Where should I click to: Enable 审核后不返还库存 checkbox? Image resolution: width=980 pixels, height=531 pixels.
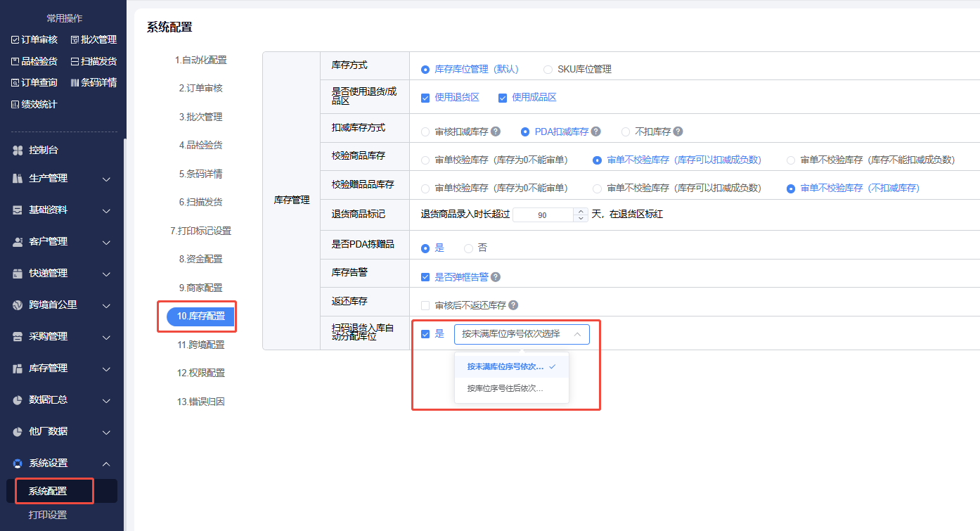[425, 305]
